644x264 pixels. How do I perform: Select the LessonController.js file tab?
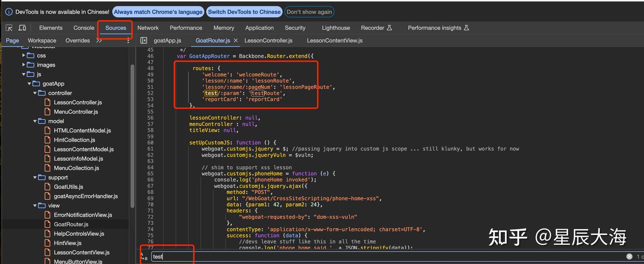coord(269,40)
